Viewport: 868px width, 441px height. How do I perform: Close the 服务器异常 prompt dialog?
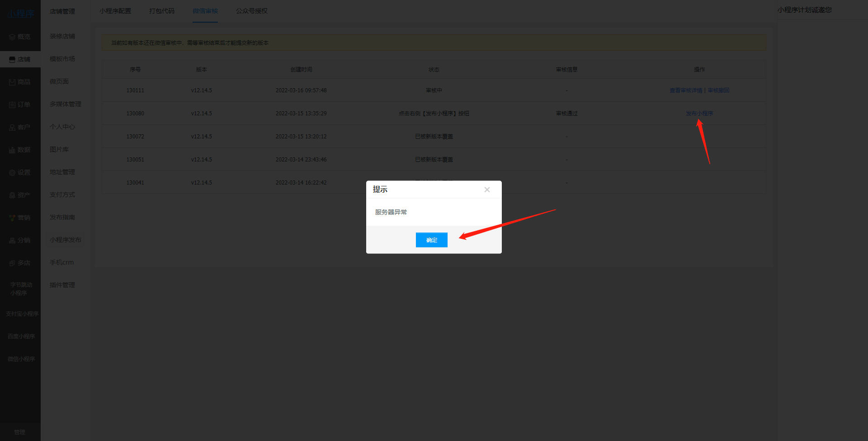click(487, 190)
